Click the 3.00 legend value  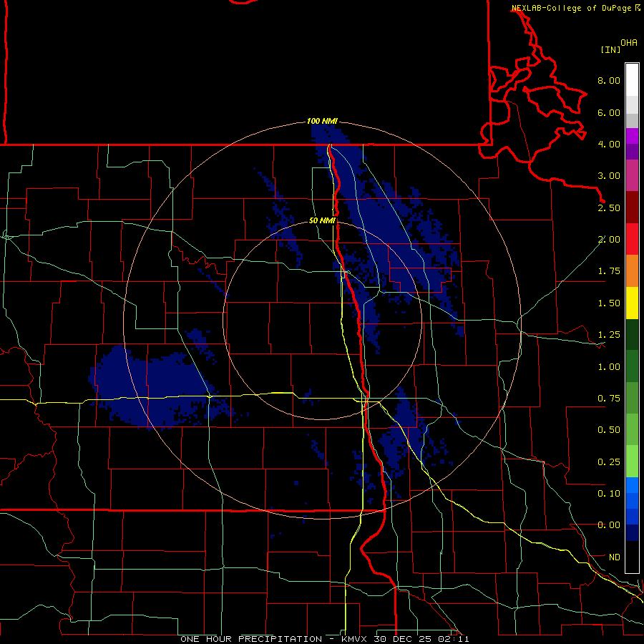coord(609,176)
